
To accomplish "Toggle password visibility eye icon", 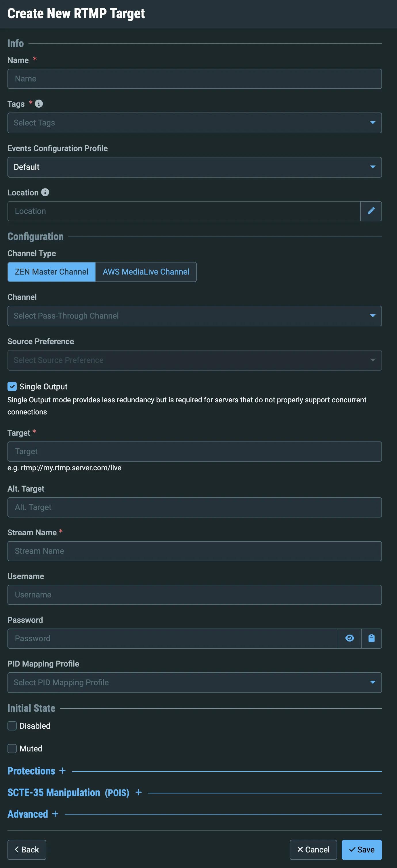I will click(350, 638).
